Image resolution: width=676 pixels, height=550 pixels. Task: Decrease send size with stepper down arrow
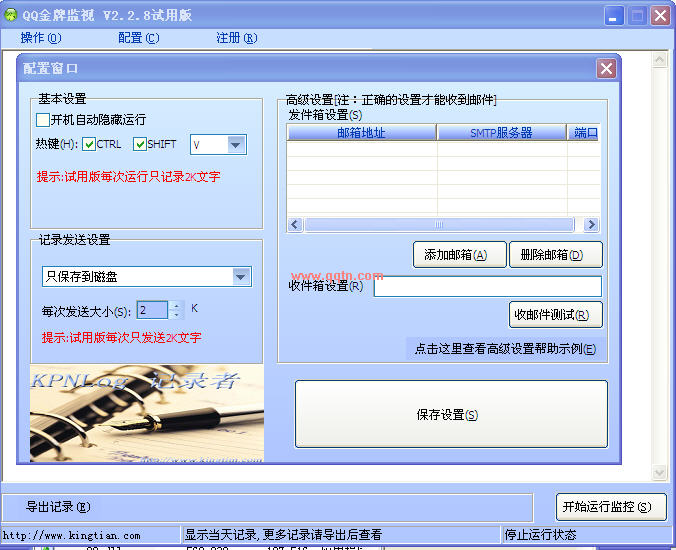point(176,315)
